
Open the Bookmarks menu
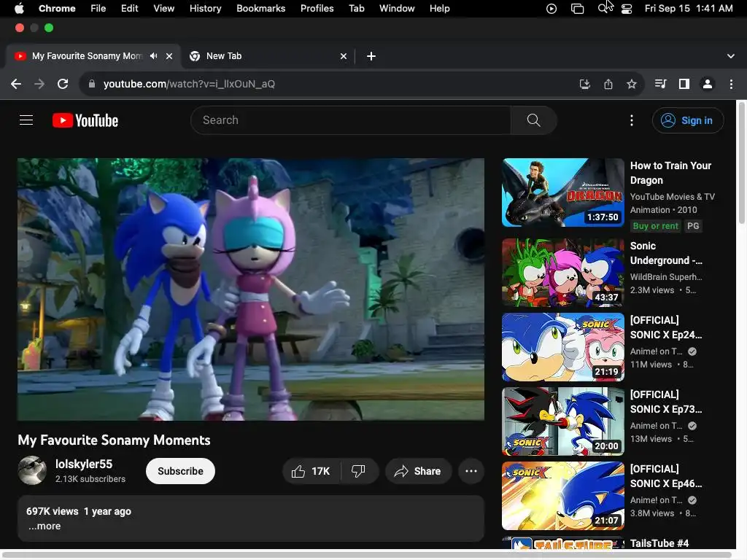260,8
